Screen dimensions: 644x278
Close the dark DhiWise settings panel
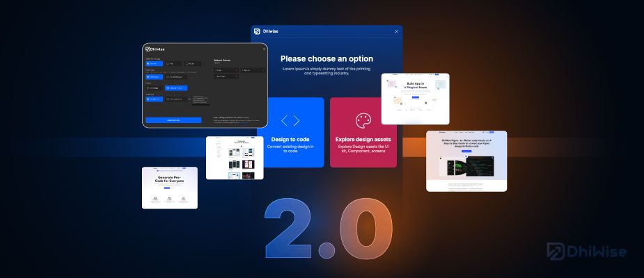pyautogui.click(x=264, y=49)
